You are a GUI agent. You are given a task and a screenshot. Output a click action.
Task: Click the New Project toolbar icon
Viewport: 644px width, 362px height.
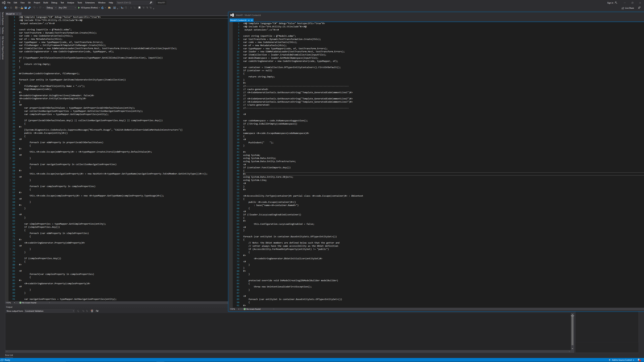point(16,8)
